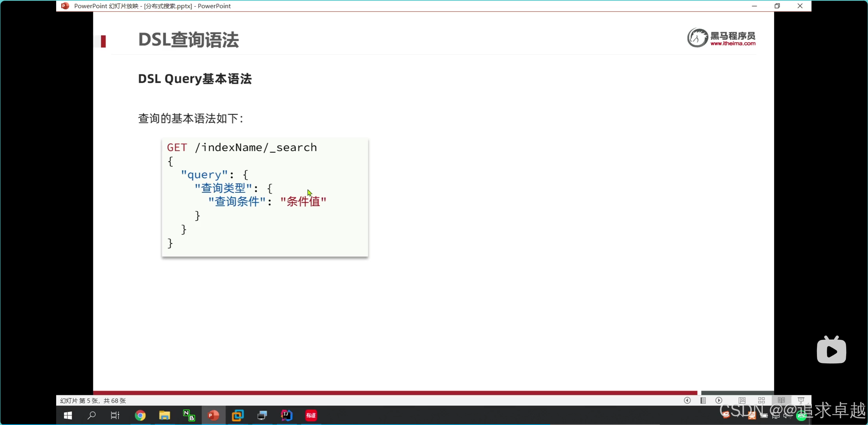Click the DSL查询语法 slide title

click(x=189, y=40)
